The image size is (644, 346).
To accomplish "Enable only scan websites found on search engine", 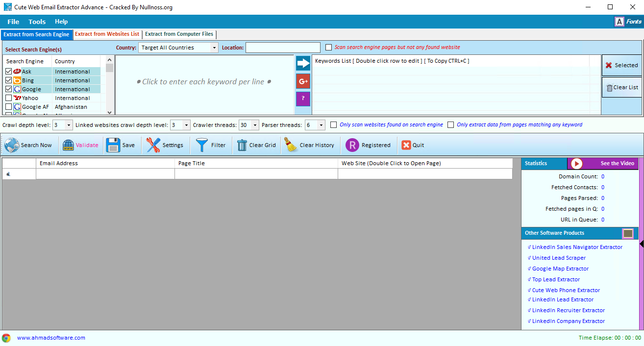I will tap(334, 125).
